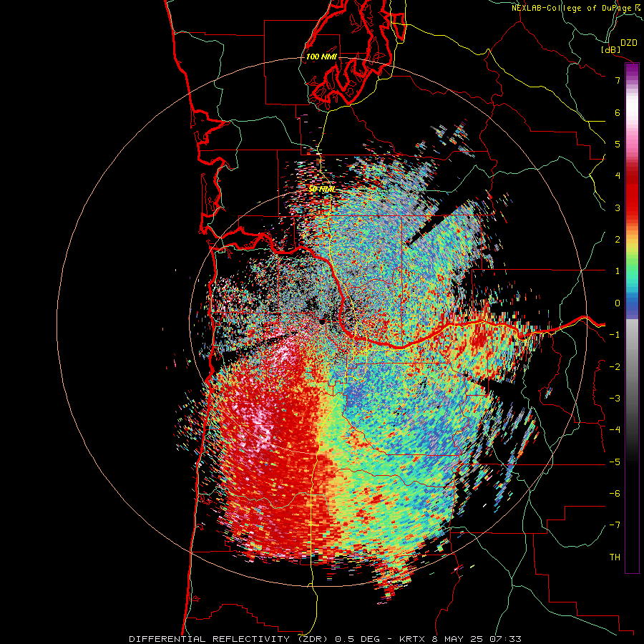Select the 4 dB scale label
Viewport: 644px width, 644px height.
618,176
